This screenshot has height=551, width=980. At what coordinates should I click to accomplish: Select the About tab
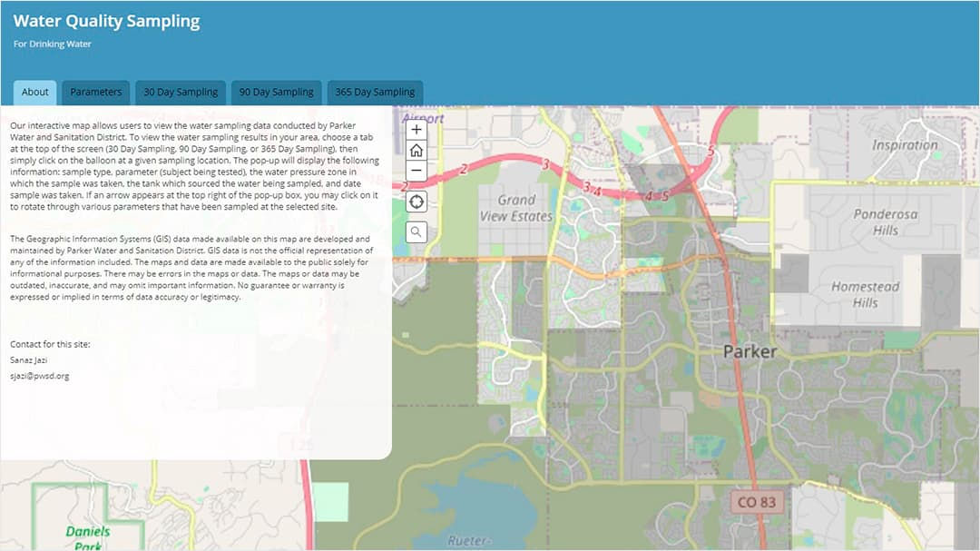coord(34,92)
